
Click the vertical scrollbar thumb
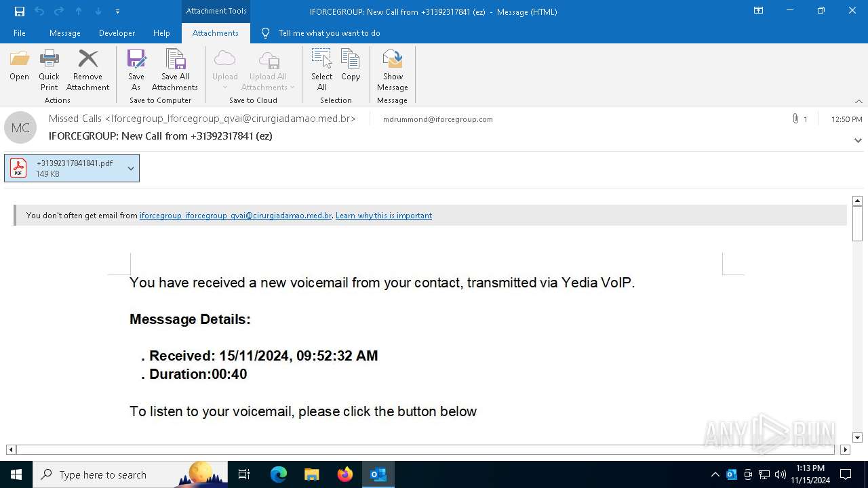tap(857, 224)
